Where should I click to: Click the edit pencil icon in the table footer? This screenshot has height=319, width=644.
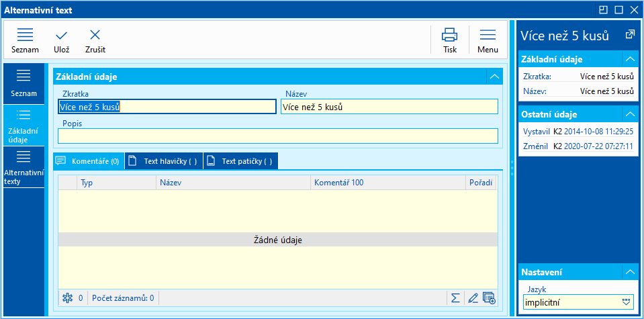[x=473, y=298]
